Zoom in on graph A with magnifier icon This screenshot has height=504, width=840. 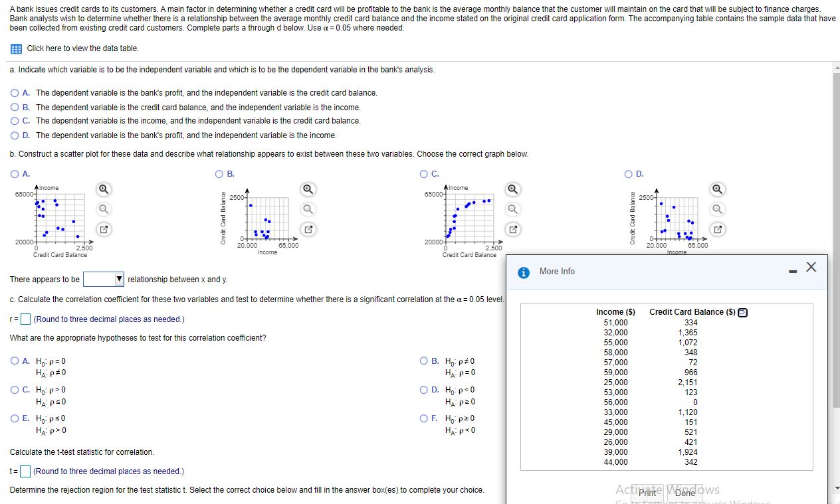(103, 189)
